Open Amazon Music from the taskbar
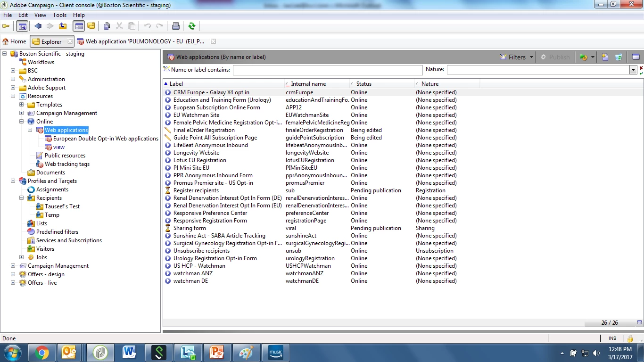Viewport: 644px width, 362px height. [276, 353]
